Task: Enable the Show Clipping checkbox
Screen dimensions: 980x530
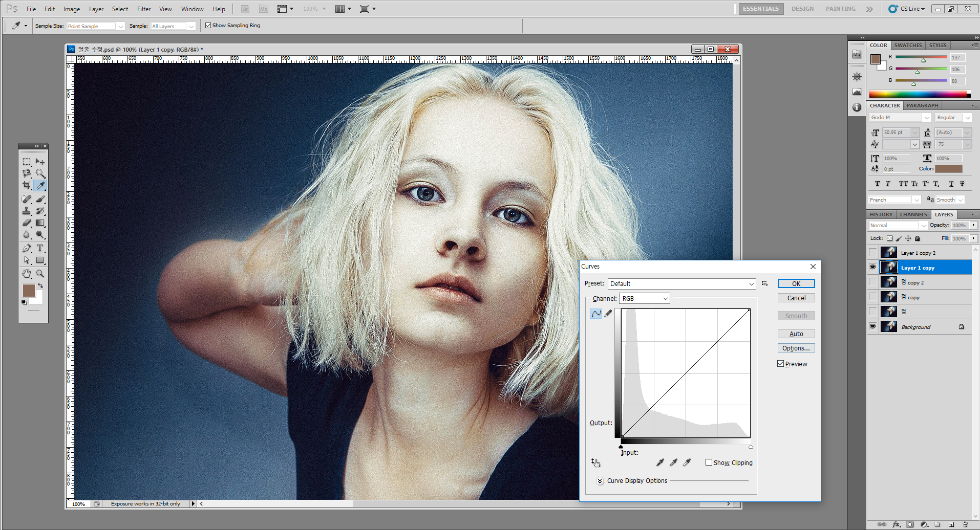Action: point(709,462)
